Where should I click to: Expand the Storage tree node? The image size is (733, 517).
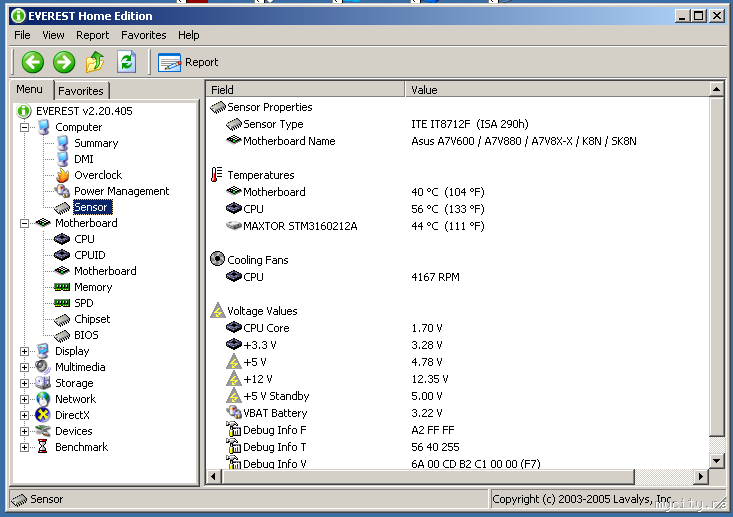point(24,383)
